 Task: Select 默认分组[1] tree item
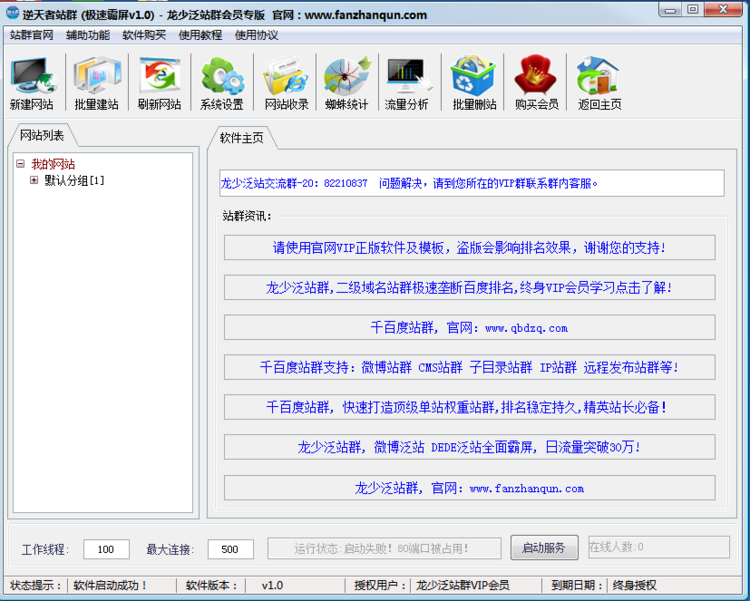(74, 180)
